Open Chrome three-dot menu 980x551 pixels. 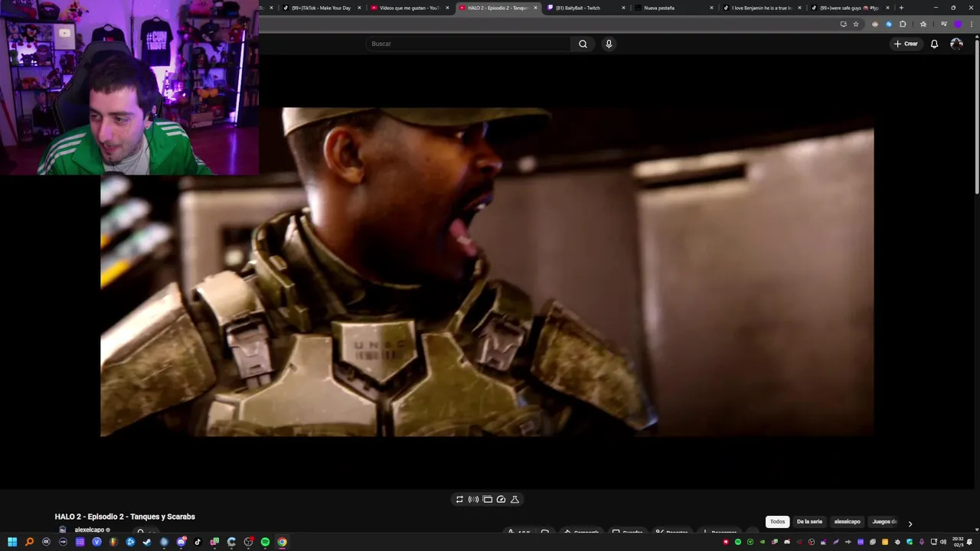(x=971, y=24)
